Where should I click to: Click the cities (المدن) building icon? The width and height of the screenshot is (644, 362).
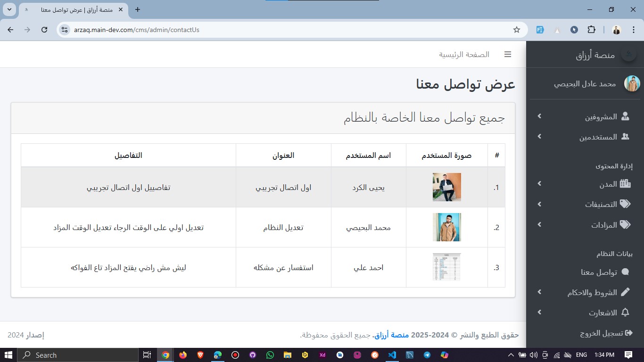(x=625, y=184)
